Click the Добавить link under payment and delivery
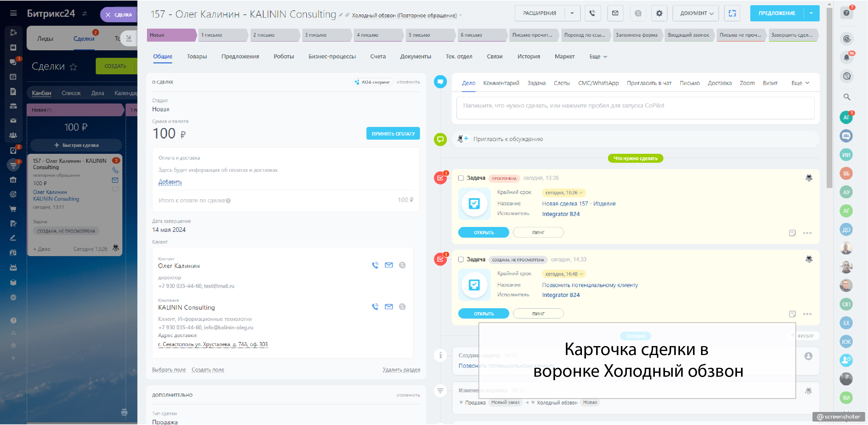This screenshot has height=425, width=868. pos(170,182)
